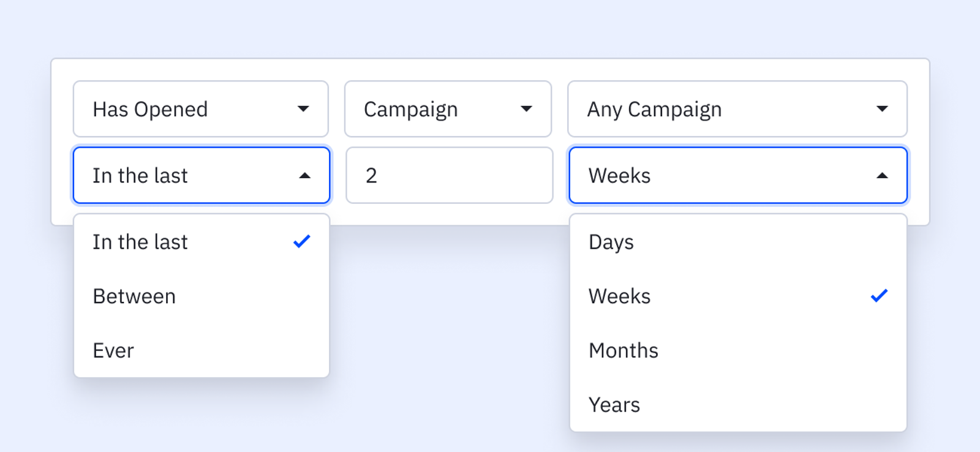Pick Days from the unit list

[611, 243]
